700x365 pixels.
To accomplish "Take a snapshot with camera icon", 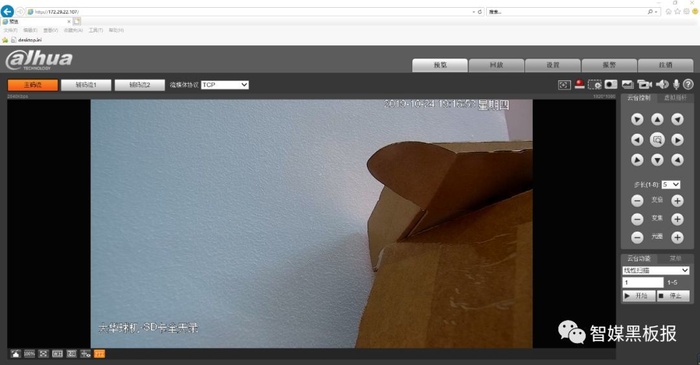I will coord(611,85).
